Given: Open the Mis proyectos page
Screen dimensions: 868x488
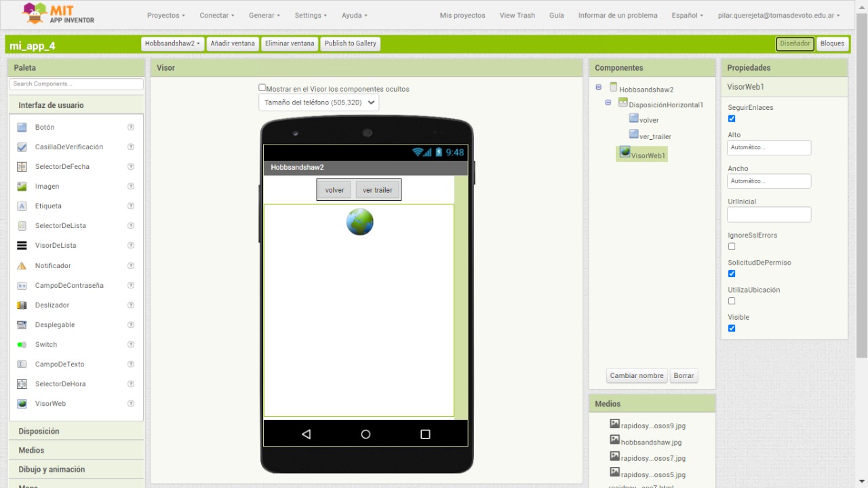Looking at the screenshot, I should 462,15.
